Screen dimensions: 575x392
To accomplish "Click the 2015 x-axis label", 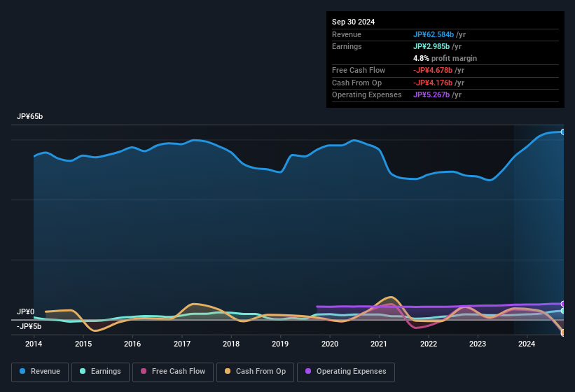I will [x=83, y=344].
